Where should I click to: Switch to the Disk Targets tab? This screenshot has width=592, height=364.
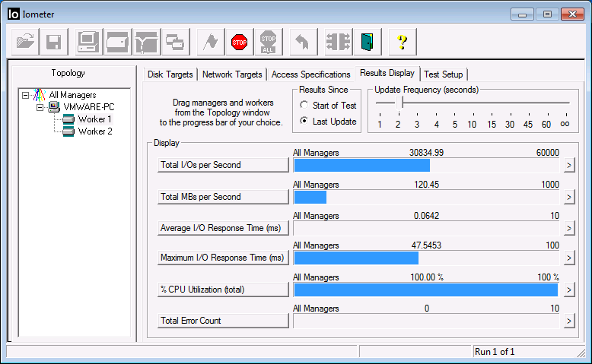pyautogui.click(x=170, y=74)
